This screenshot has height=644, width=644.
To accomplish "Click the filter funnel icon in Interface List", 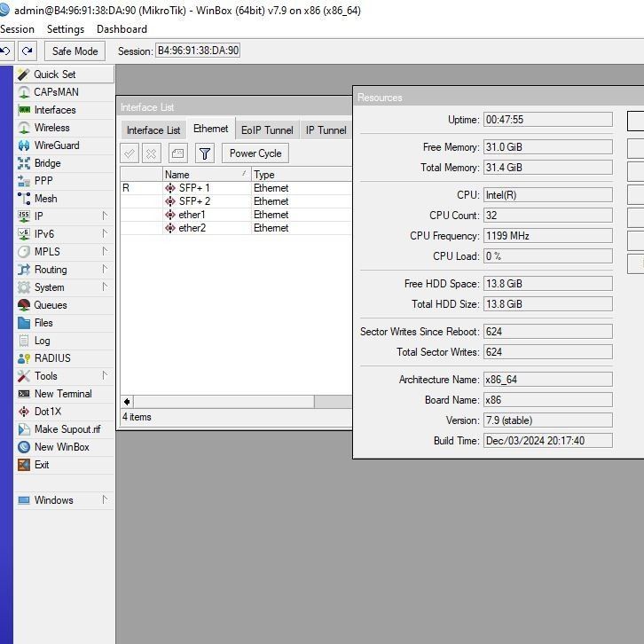I will [205, 153].
